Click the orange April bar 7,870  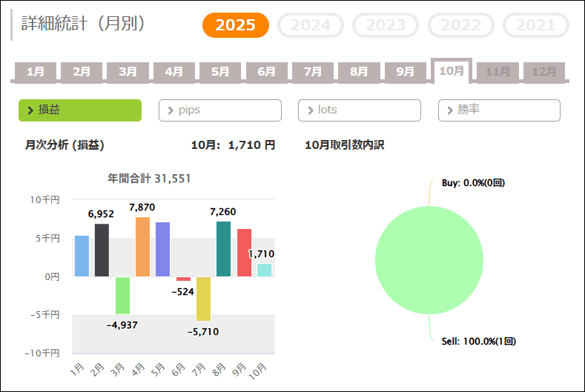(142, 247)
